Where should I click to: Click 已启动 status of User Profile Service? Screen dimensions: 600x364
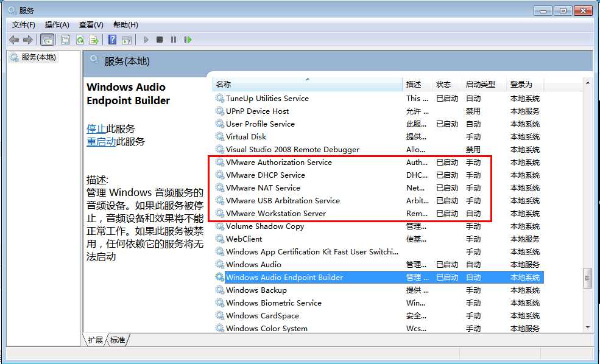[x=447, y=124]
